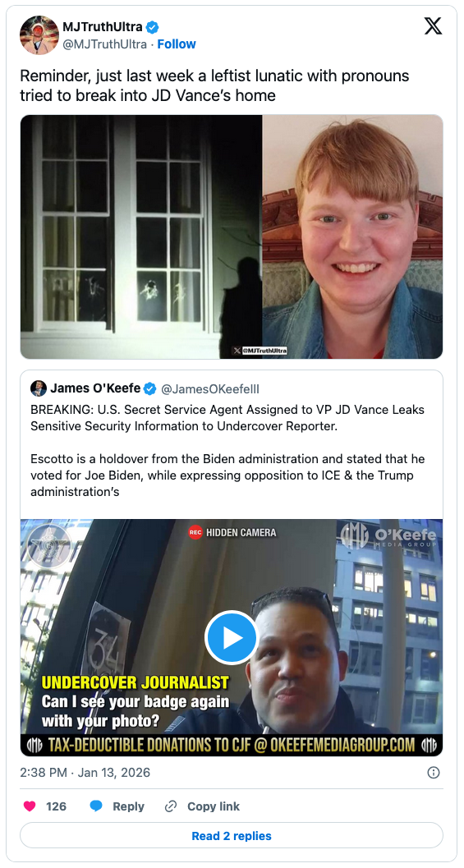This screenshot has width=464, height=868.
Task: Open Read 2 replies button
Action: click(x=232, y=835)
